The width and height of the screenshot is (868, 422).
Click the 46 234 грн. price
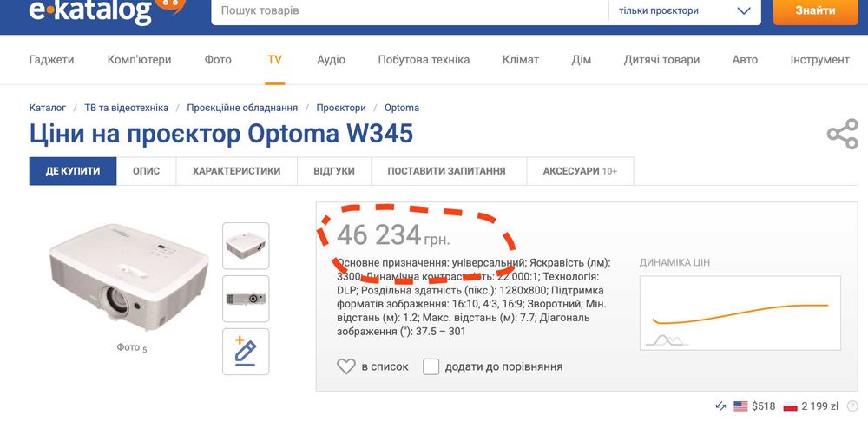pyautogui.click(x=393, y=235)
